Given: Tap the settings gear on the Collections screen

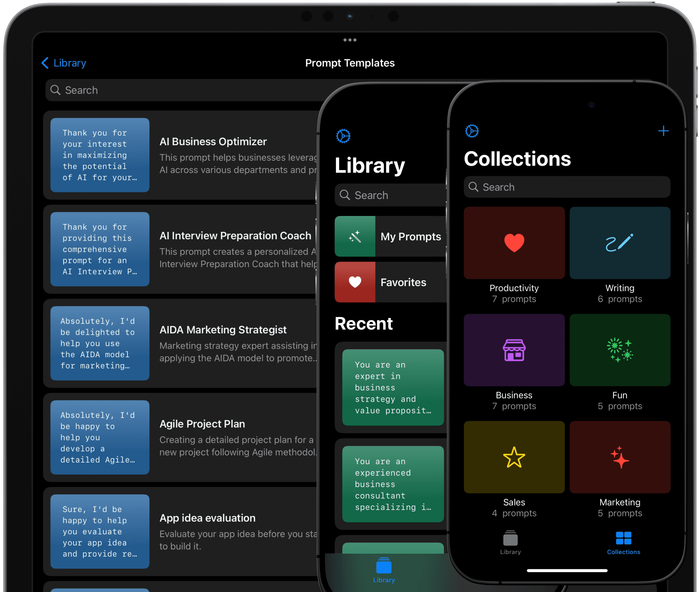Looking at the screenshot, I should point(472,130).
